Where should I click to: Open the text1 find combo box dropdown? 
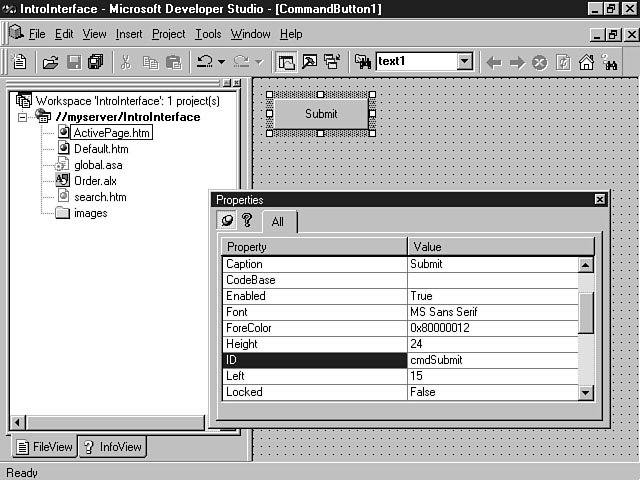click(x=464, y=62)
